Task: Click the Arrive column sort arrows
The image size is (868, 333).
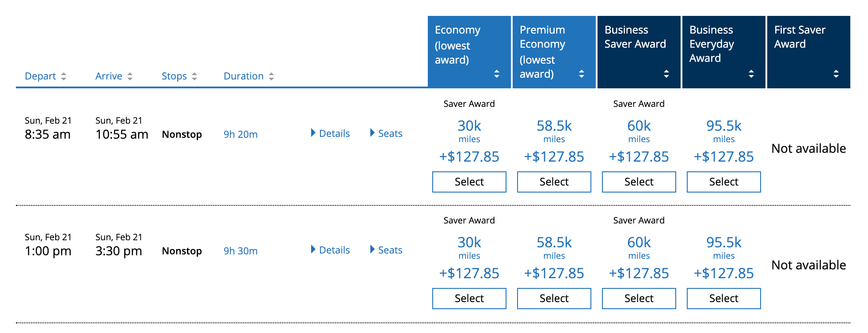Action: tap(130, 76)
